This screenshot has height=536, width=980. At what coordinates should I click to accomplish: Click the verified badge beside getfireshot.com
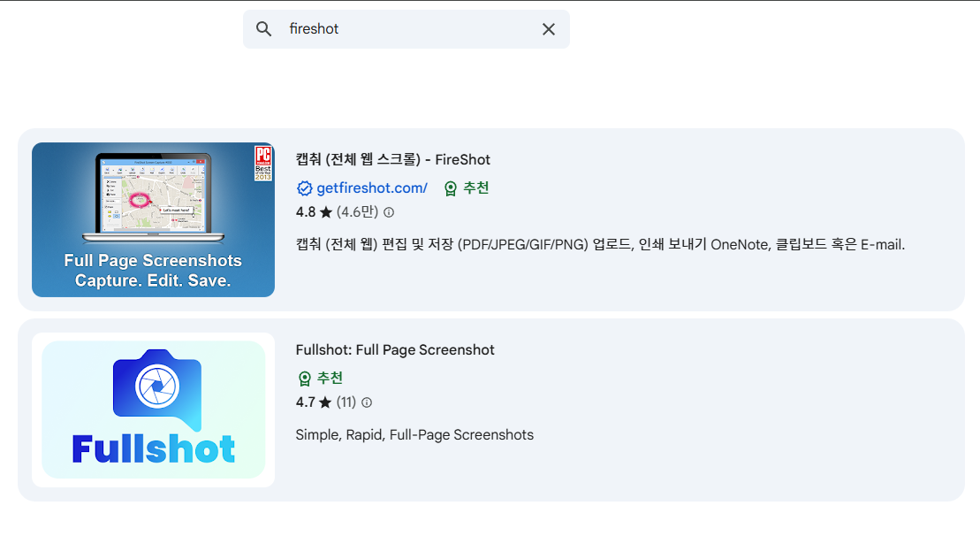pyautogui.click(x=304, y=188)
